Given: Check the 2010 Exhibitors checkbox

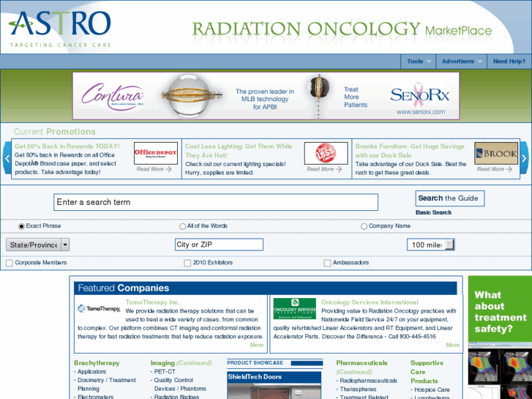Looking at the screenshot, I should 187,263.
